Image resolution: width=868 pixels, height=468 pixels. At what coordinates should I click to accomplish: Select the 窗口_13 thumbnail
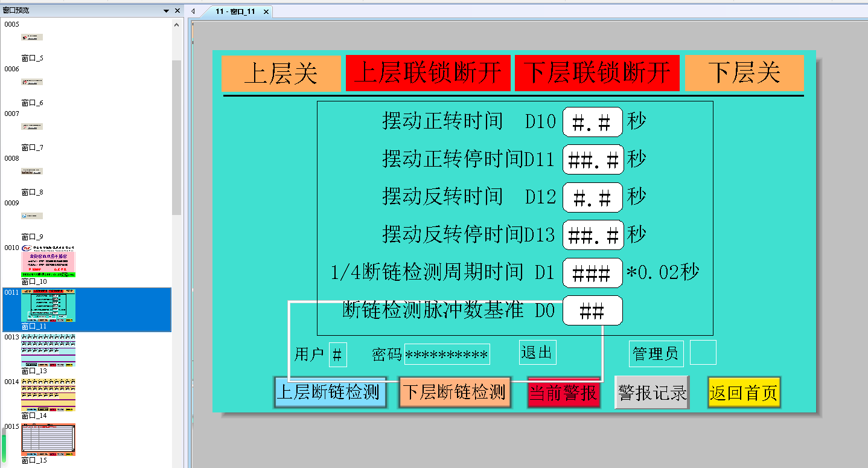(48, 350)
